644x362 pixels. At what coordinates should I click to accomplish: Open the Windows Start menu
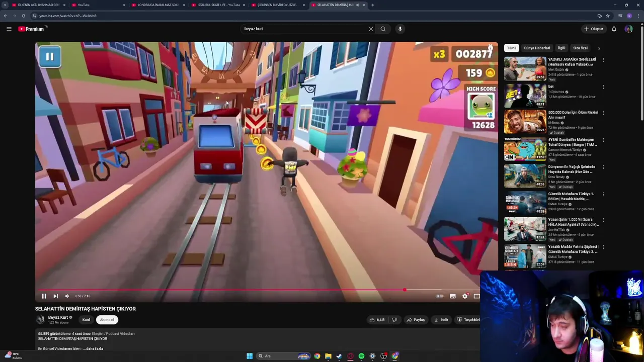click(x=250, y=356)
